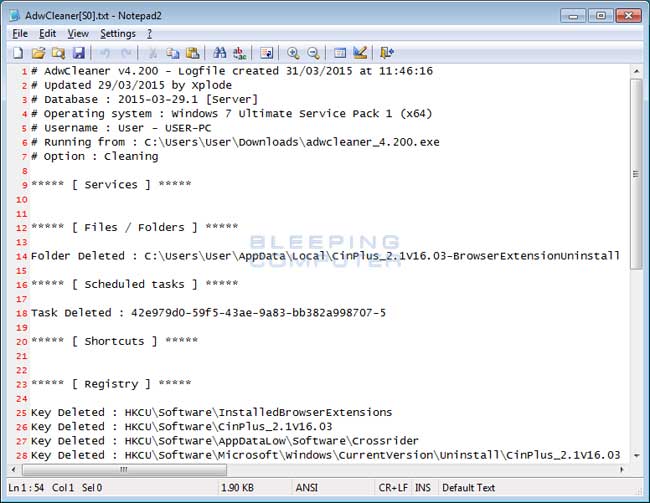This screenshot has height=503, width=650.
Task: Click the Find binoculars icon
Action: (x=219, y=53)
